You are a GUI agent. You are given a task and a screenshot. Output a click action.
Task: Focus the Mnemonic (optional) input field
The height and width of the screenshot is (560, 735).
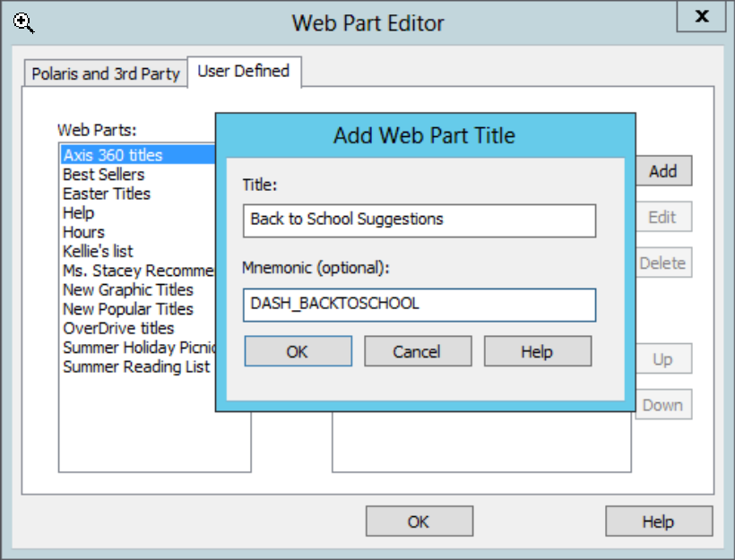point(419,305)
